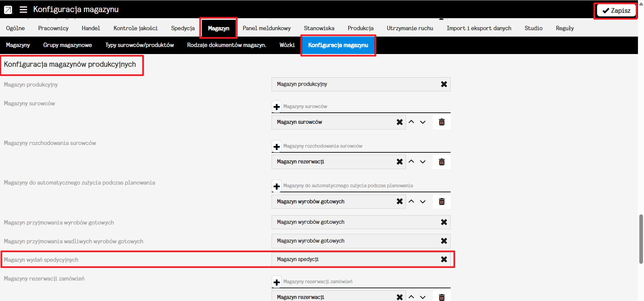Open the Magazyny sub-tab
This screenshot has width=644, height=301.
[18, 45]
